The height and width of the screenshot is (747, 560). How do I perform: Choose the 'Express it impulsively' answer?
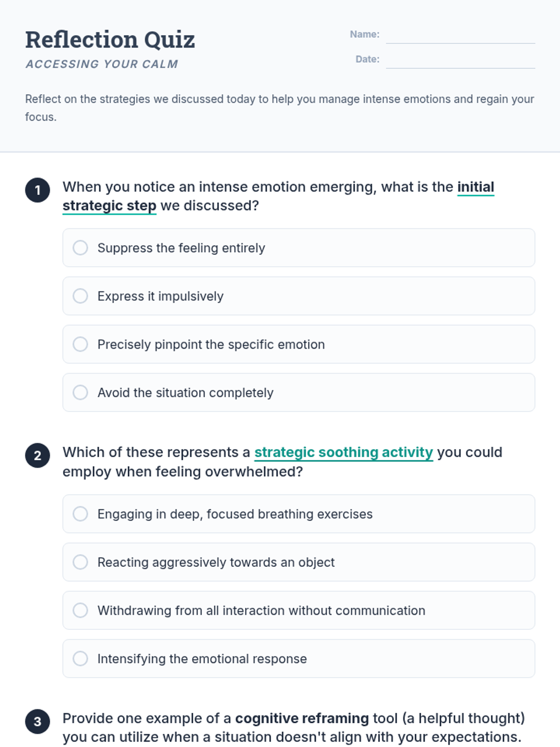pyautogui.click(x=299, y=296)
